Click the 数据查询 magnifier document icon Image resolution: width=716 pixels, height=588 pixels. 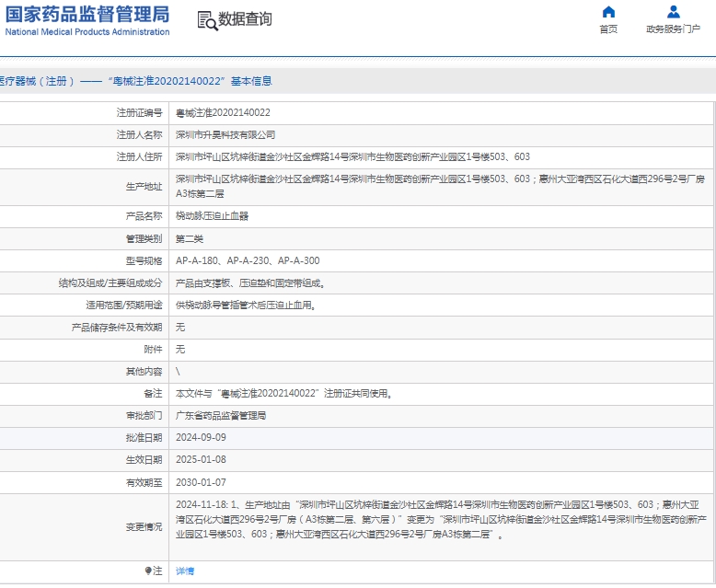(x=208, y=20)
